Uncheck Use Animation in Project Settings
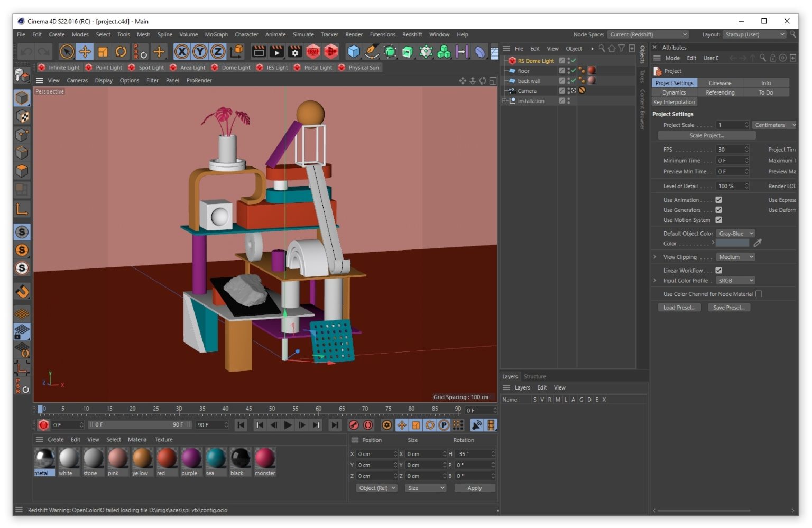The width and height of the screenshot is (812, 528). (x=719, y=200)
